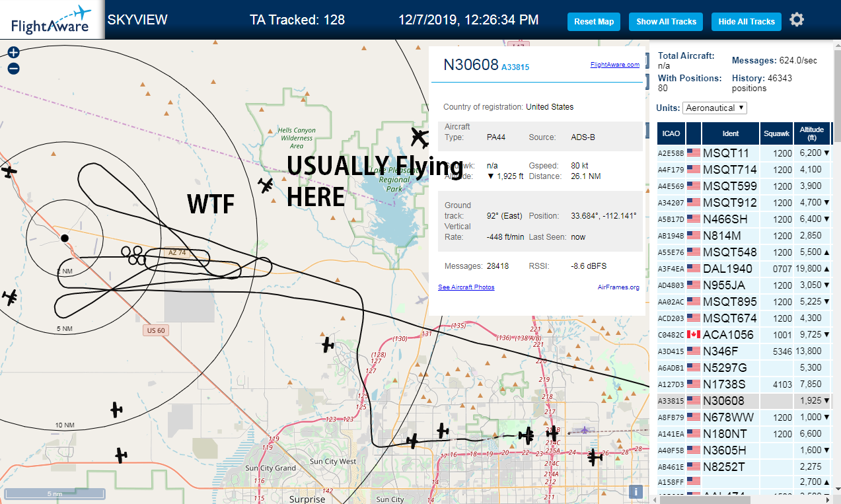The width and height of the screenshot is (841, 504).
Task: Open map info button in corner
Action: [x=636, y=491]
